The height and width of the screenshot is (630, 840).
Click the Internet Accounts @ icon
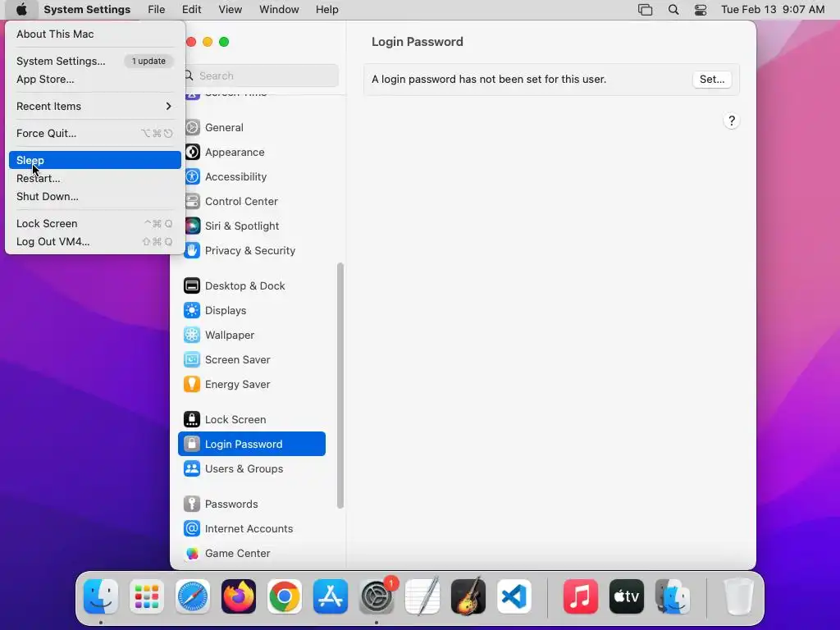(x=192, y=529)
